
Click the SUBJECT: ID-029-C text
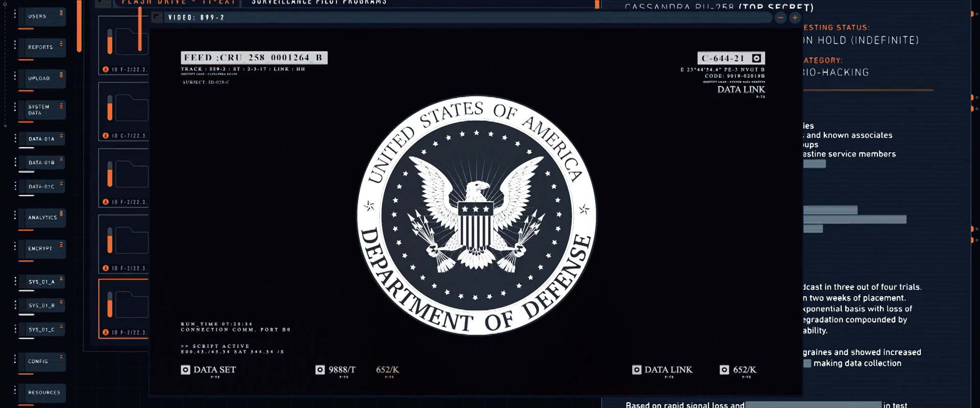click(x=206, y=82)
